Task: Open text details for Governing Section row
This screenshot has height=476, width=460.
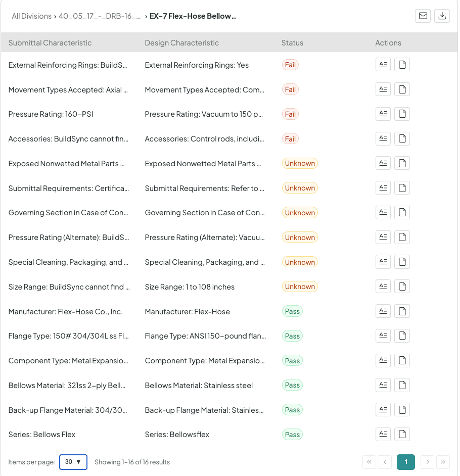Action: (x=383, y=213)
